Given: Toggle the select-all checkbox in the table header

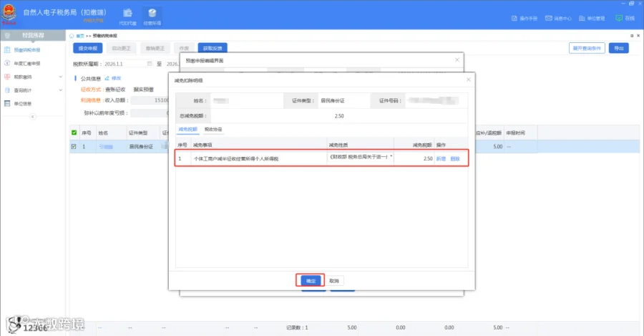Looking at the screenshot, I should tap(74, 133).
